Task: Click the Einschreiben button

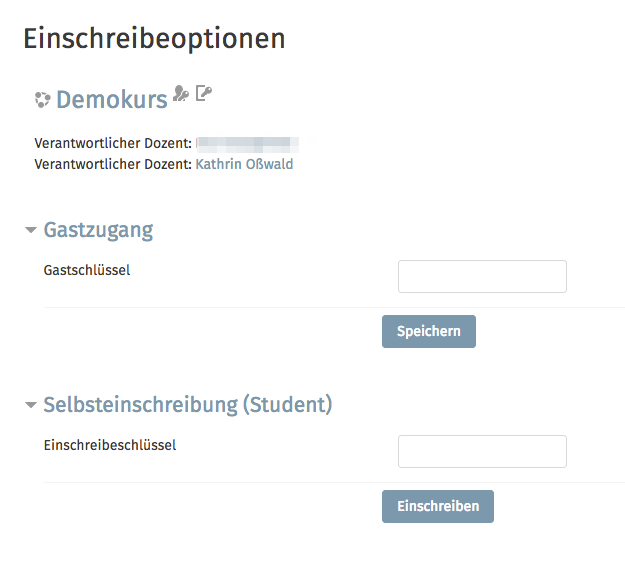Action: (438, 506)
